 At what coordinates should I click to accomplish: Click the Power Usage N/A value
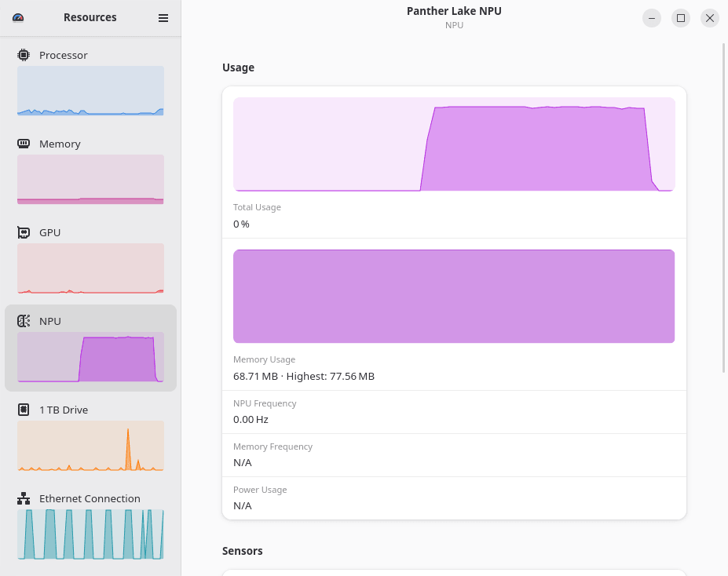(x=243, y=505)
